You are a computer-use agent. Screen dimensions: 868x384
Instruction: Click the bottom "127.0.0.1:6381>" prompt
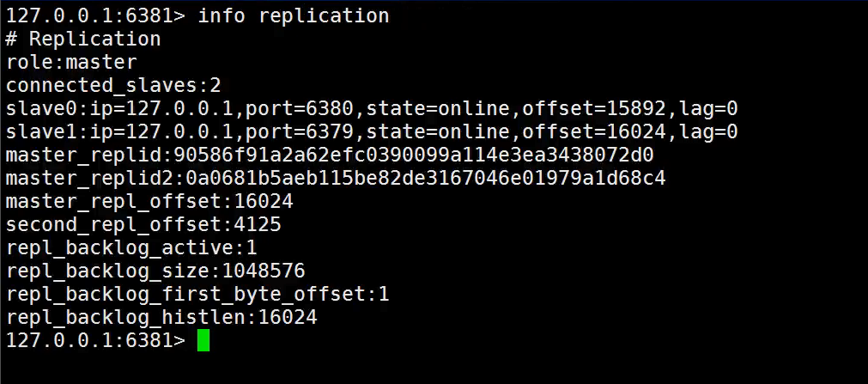(95, 341)
